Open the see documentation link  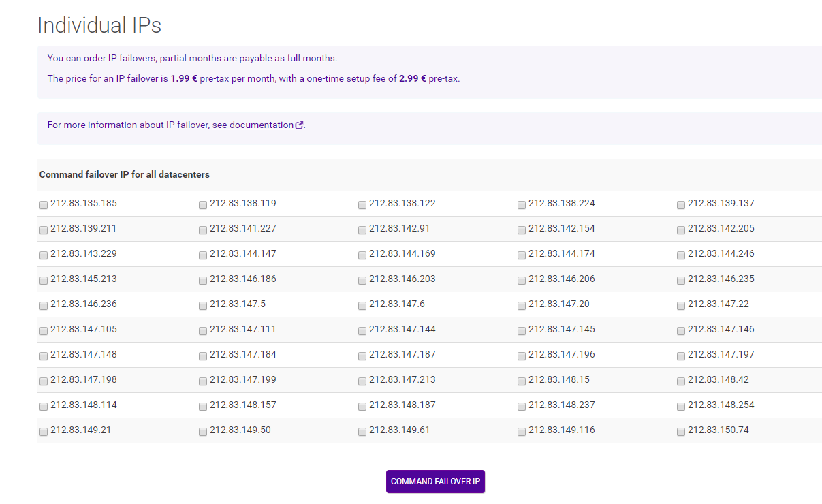tap(253, 125)
